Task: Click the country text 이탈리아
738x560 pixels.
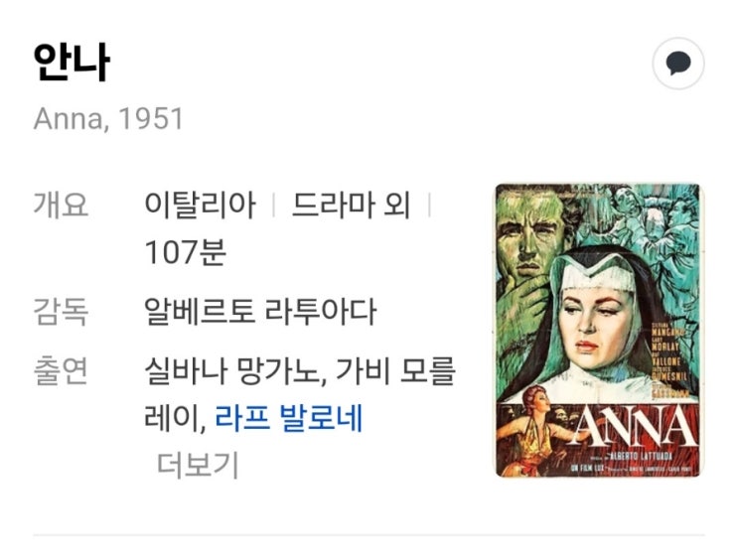Action: (200, 206)
